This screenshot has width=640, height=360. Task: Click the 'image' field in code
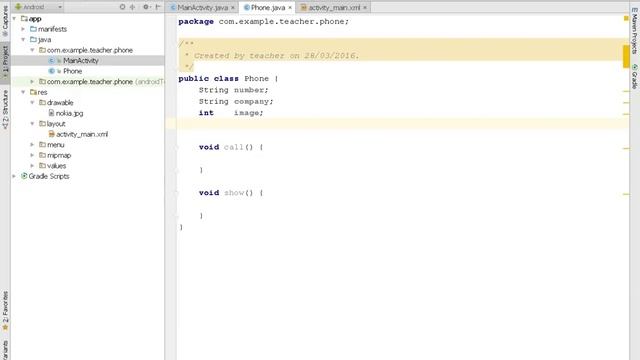coord(246,113)
